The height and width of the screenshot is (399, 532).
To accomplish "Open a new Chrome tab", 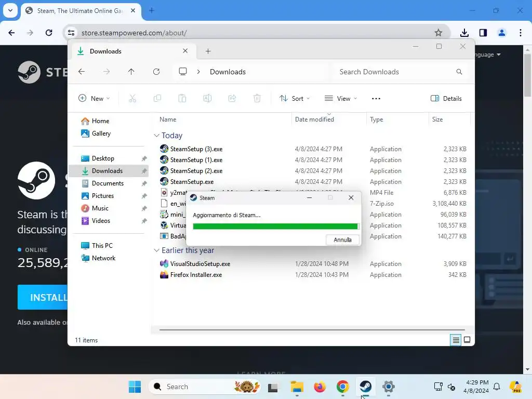I will tap(152, 10).
